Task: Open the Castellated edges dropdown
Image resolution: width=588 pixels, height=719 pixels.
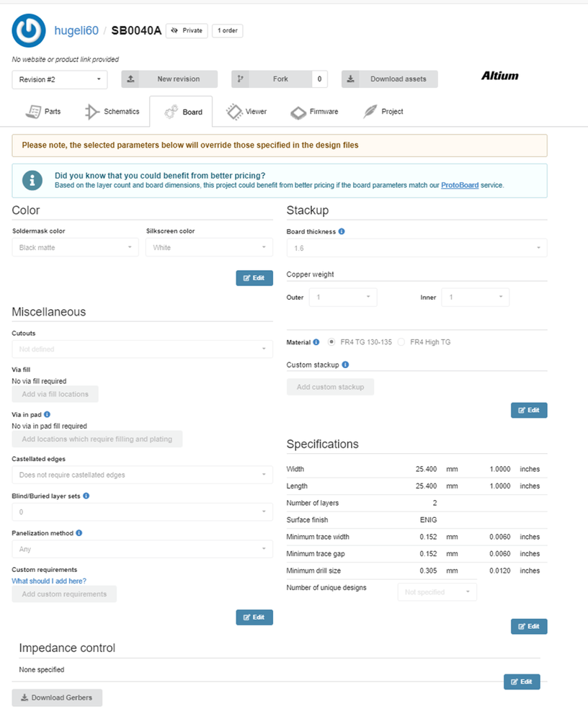Action: (x=142, y=475)
